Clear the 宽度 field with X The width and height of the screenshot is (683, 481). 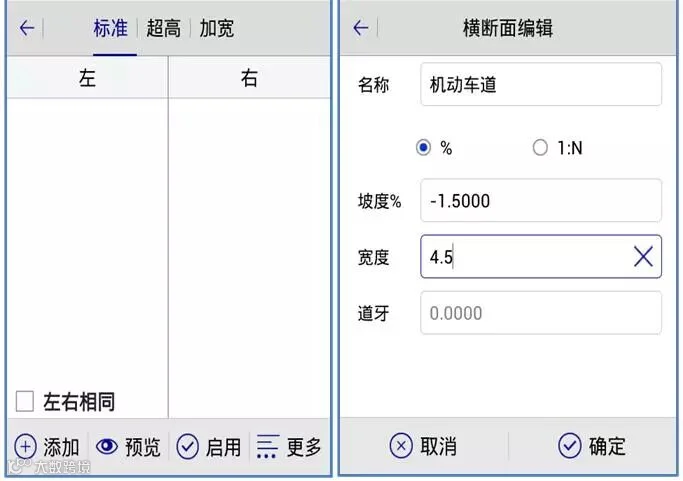[643, 256]
